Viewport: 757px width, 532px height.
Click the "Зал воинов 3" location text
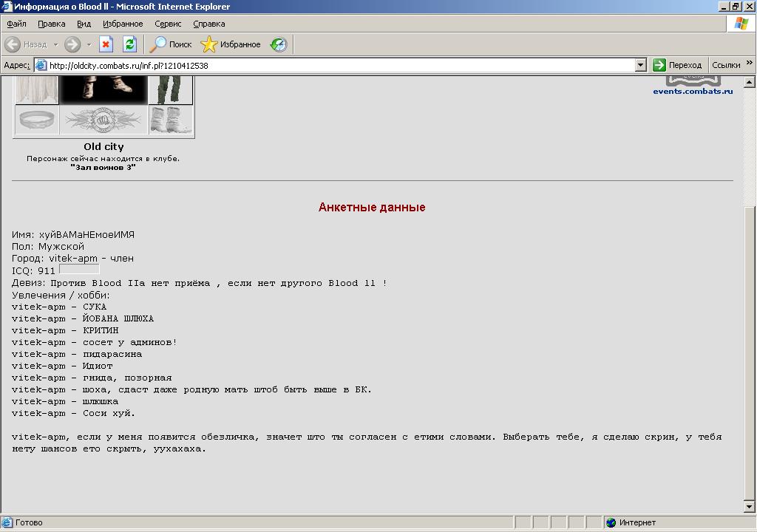pos(103,168)
